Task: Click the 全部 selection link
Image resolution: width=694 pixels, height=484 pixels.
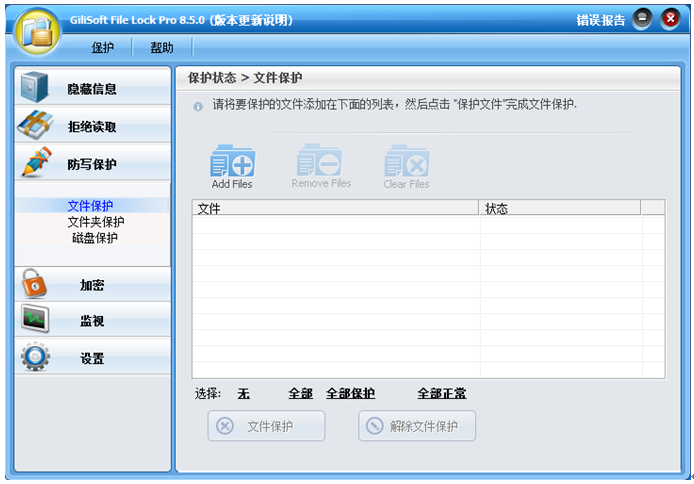Action: pos(301,393)
